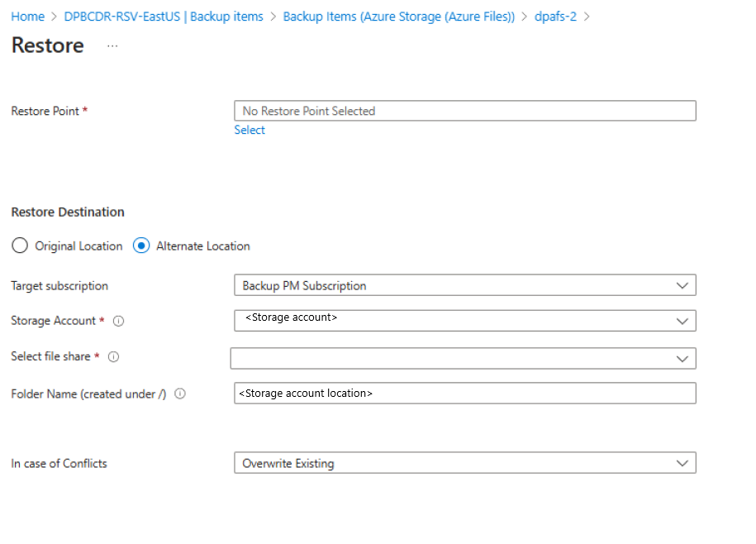Image resolution: width=756 pixels, height=544 pixels.
Task: Select the Alternate Location radio button
Action: click(141, 246)
